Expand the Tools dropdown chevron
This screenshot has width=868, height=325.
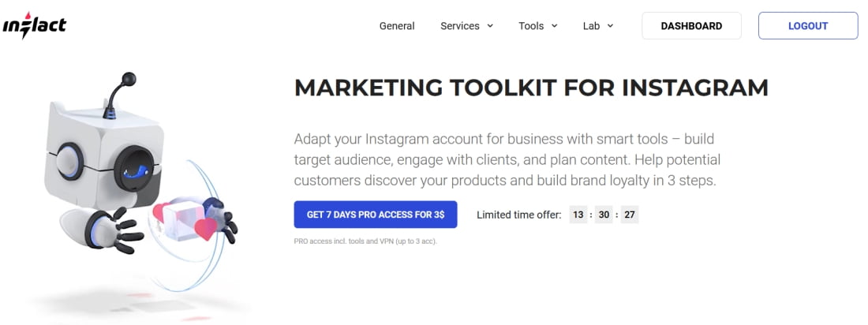click(x=554, y=26)
